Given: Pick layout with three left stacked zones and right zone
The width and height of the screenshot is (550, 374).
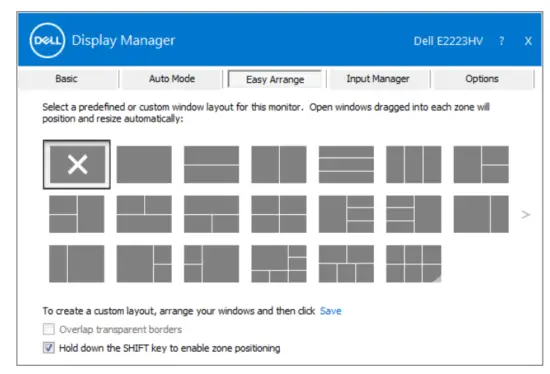Looking at the screenshot, I should pyautogui.click(x=414, y=214).
